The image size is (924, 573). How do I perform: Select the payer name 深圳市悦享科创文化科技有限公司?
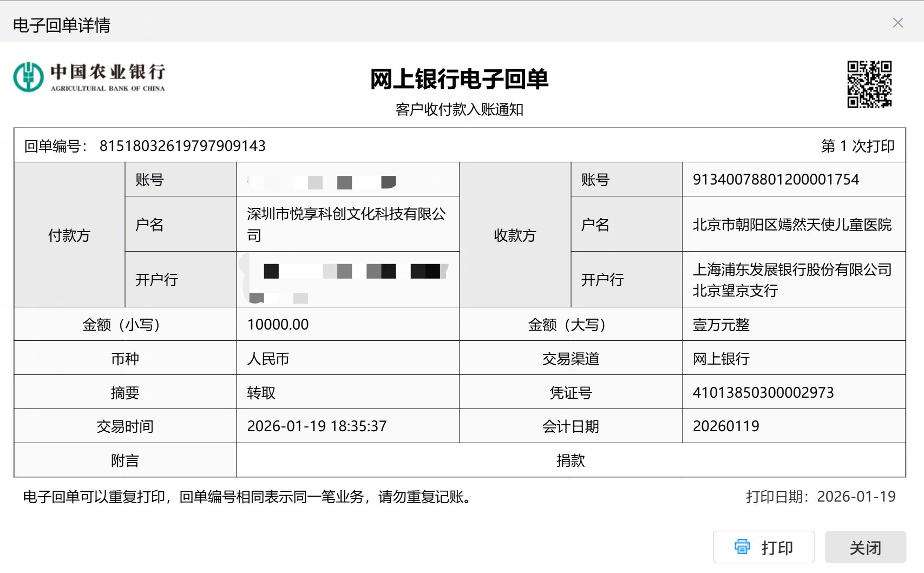346,224
